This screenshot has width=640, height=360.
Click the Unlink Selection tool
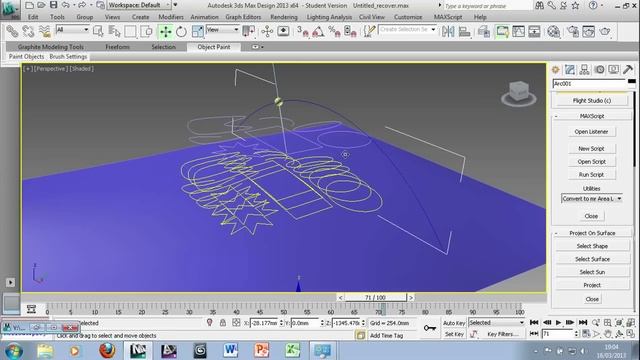28,31
